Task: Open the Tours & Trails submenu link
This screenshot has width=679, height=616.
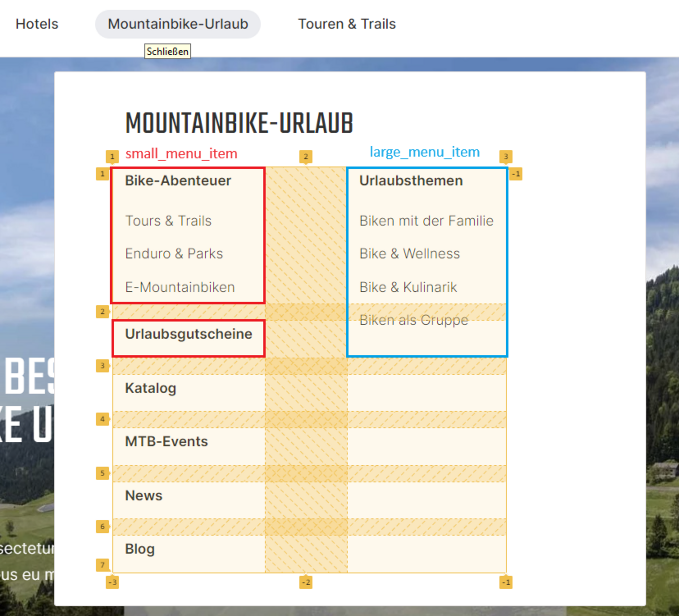Action: 168,221
